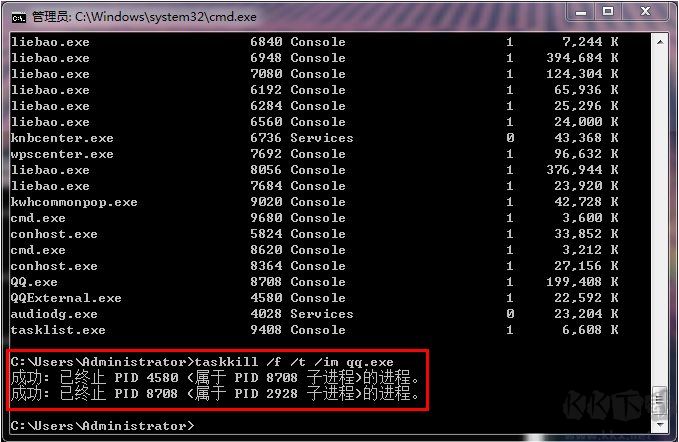Click the vertical scrollbar thumb
This screenshot has width=679, height=442.
[x=660, y=402]
